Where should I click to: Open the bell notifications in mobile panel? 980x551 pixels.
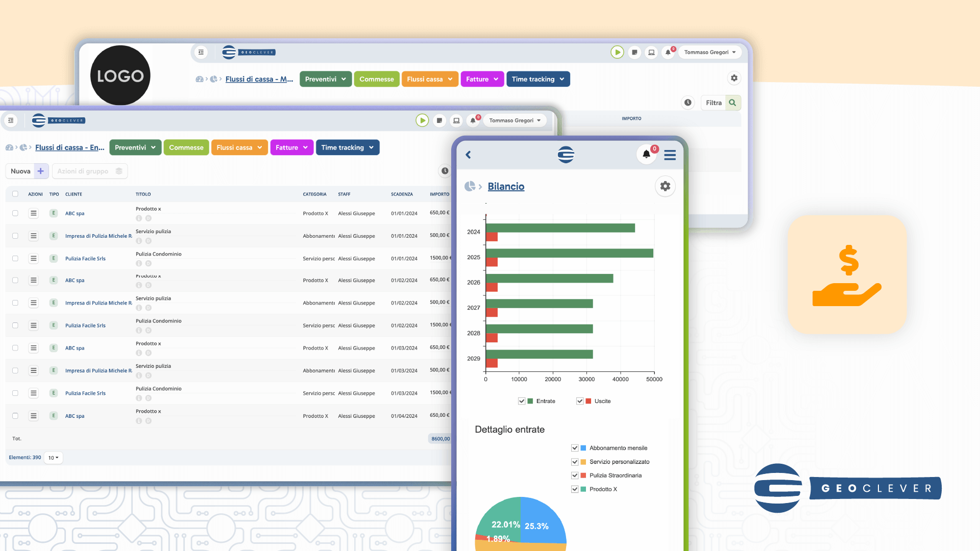tap(647, 154)
